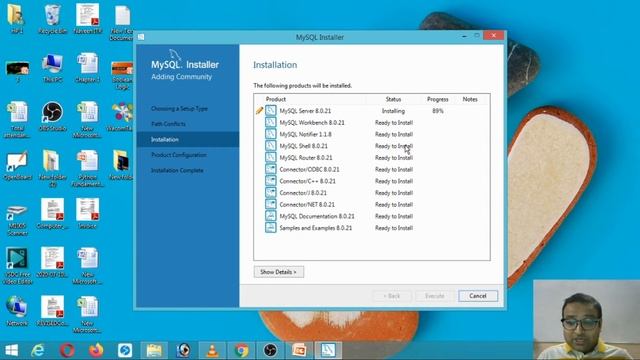
Task: Open File Explorer from the taskbar
Action: pos(154,350)
